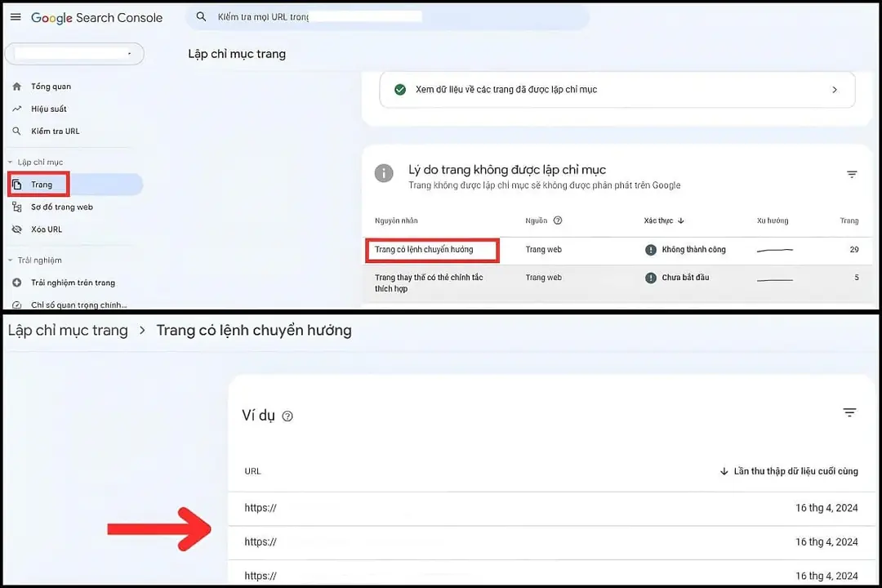Open the property selector dropdown

(73, 53)
